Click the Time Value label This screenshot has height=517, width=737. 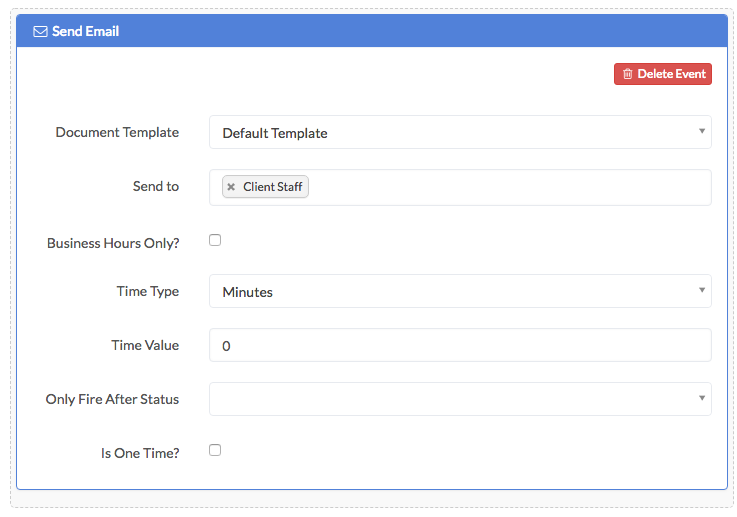click(145, 346)
